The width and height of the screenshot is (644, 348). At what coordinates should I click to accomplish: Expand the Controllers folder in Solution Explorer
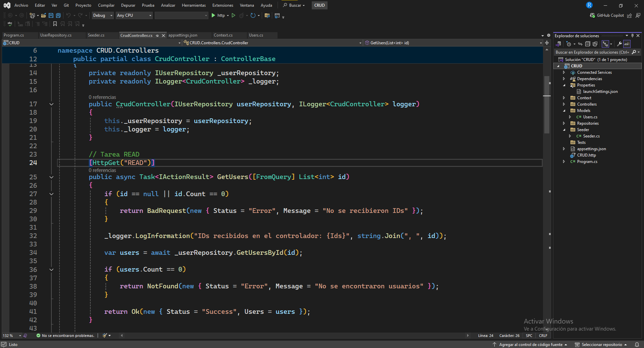564,104
